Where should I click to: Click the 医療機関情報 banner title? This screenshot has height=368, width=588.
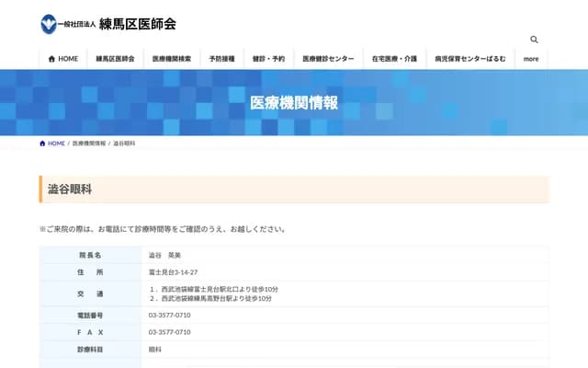[x=294, y=102]
